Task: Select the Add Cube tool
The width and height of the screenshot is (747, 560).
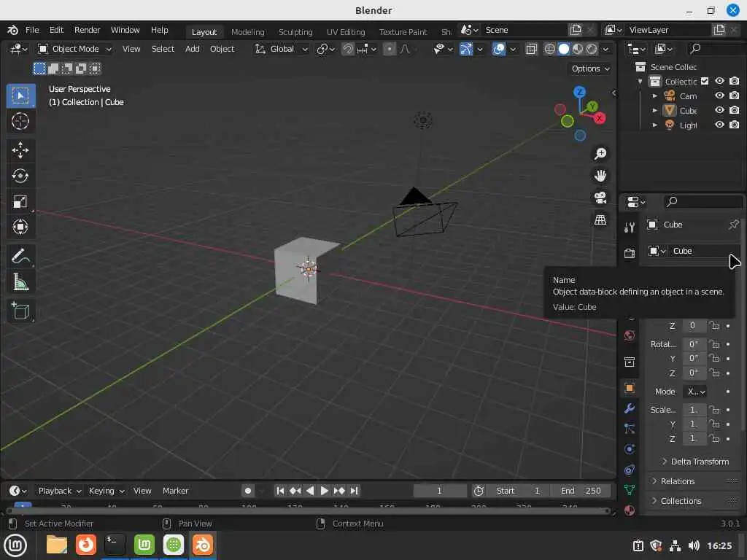Action: [x=20, y=311]
